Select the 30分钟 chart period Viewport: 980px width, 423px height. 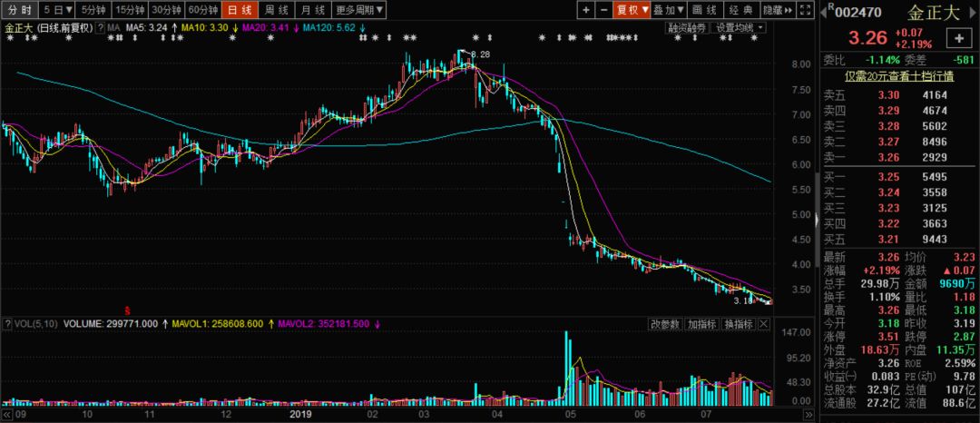167,10
